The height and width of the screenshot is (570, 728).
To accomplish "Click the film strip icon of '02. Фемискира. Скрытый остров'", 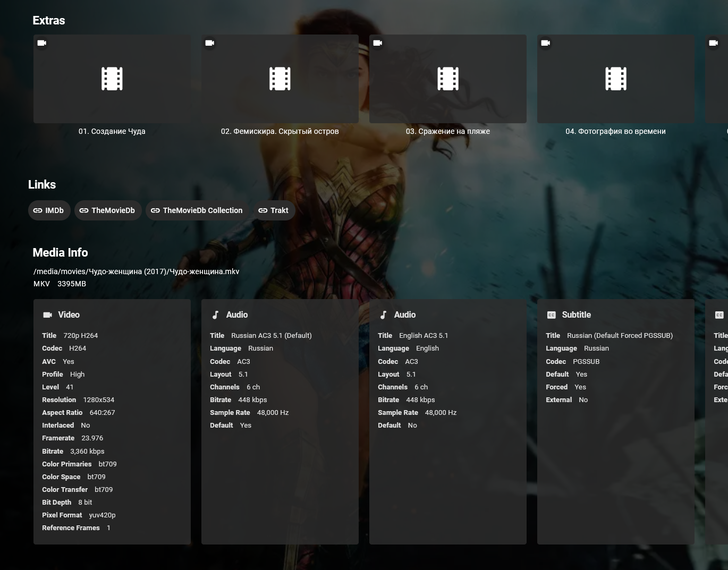I will (x=280, y=79).
